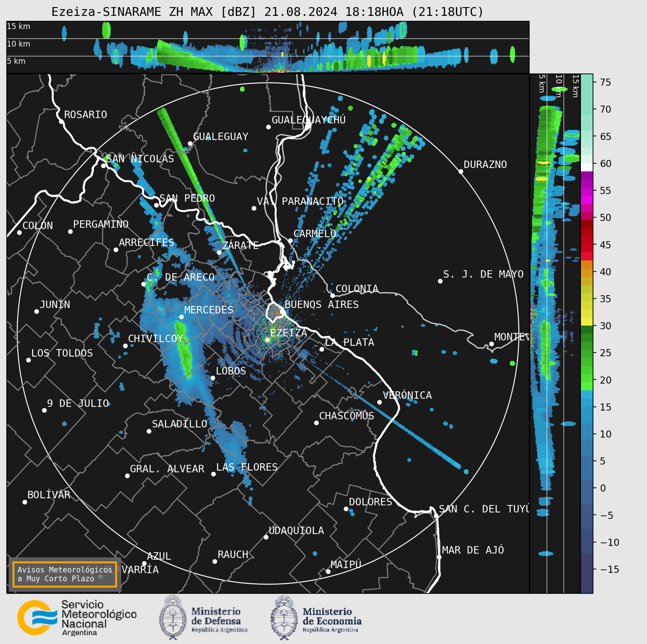
Task: Click the 15 km label in top cross-section
Action: (19, 26)
